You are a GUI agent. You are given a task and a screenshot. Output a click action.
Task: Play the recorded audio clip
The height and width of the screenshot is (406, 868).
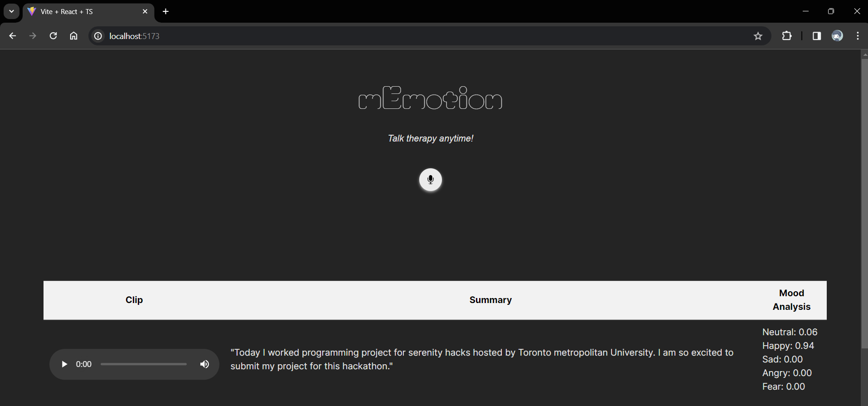64,364
